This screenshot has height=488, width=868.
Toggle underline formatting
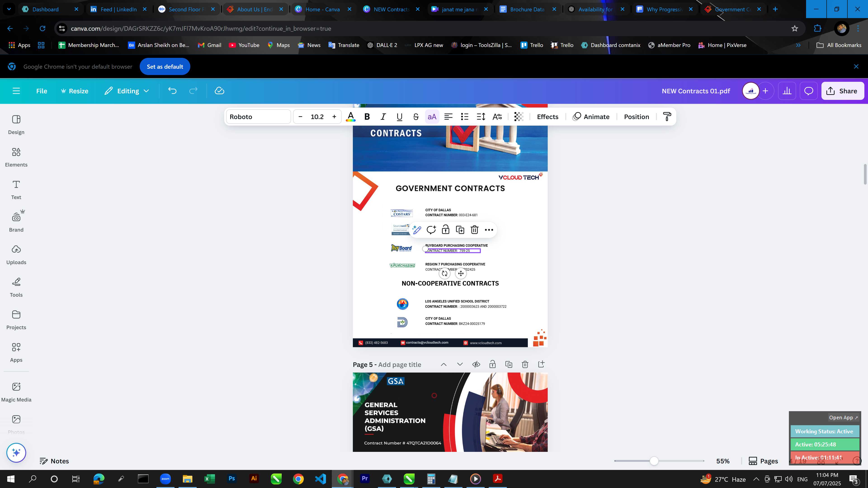(399, 117)
